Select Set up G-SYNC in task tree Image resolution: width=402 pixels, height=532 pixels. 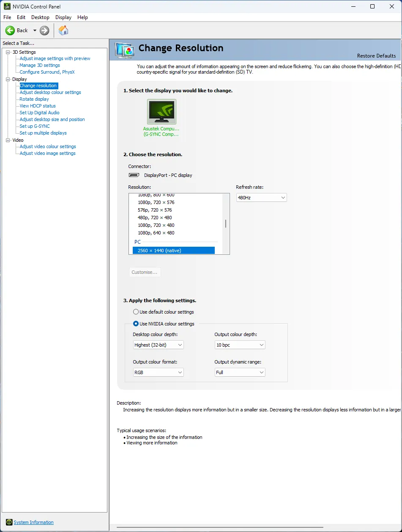35,126
